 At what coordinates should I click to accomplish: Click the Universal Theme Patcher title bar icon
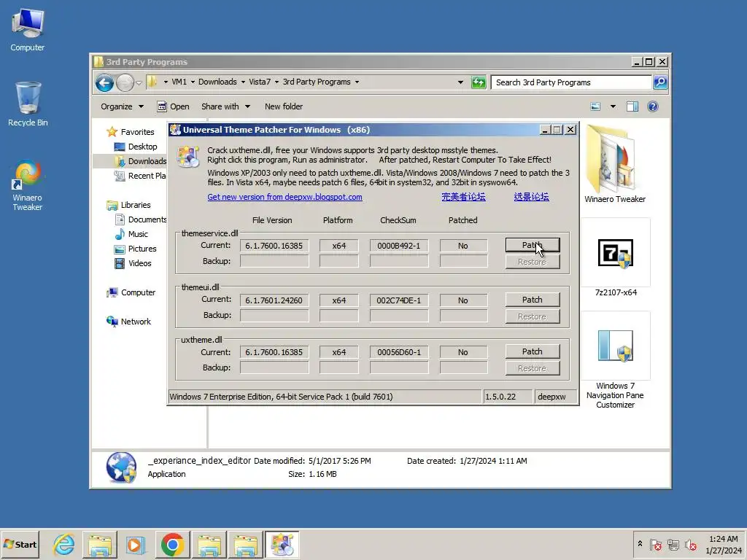pyautogui.click(x=175, y=130)
